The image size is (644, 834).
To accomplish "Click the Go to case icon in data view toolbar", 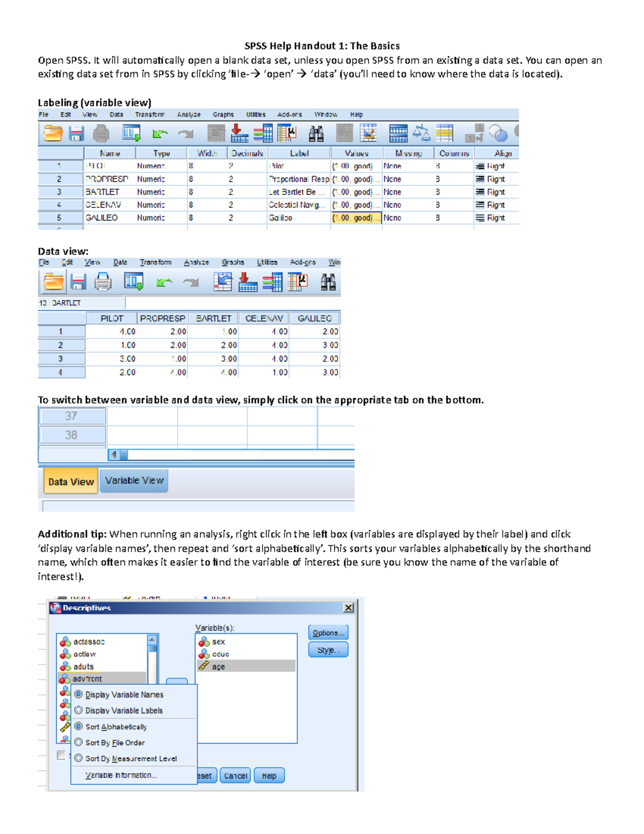I will coord(223,282).
